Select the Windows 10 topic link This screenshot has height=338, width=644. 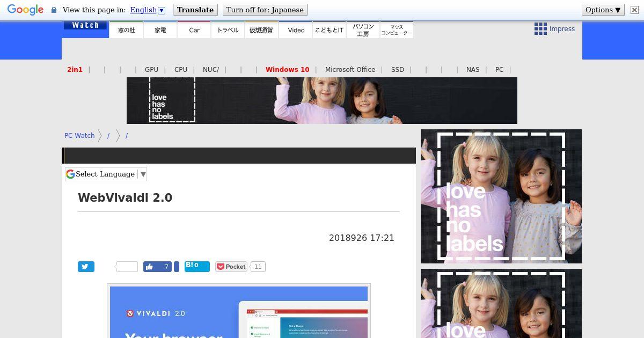pos(288,70)
